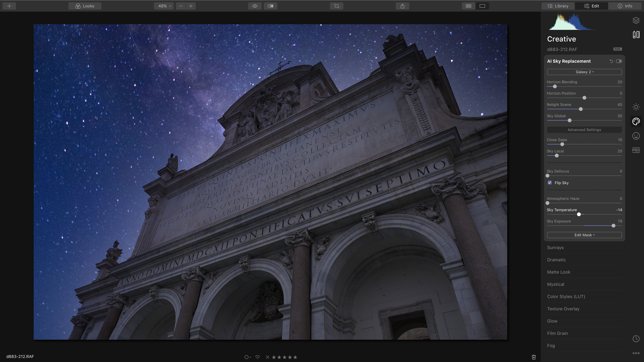Open the History clock icon
The height and width of the screenshot is (362, 644).
point(636,339)
